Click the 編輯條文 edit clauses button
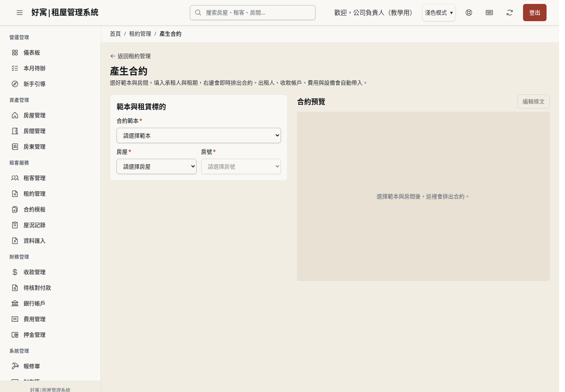The image size is (565, 392). pyautogui.click(x=534, y=102)
